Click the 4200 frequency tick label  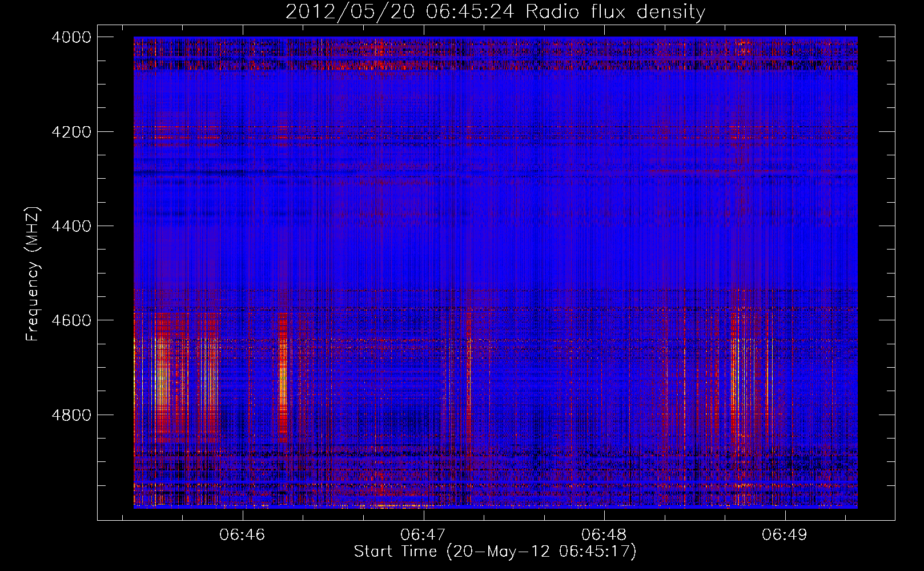(x=71, y=132)
